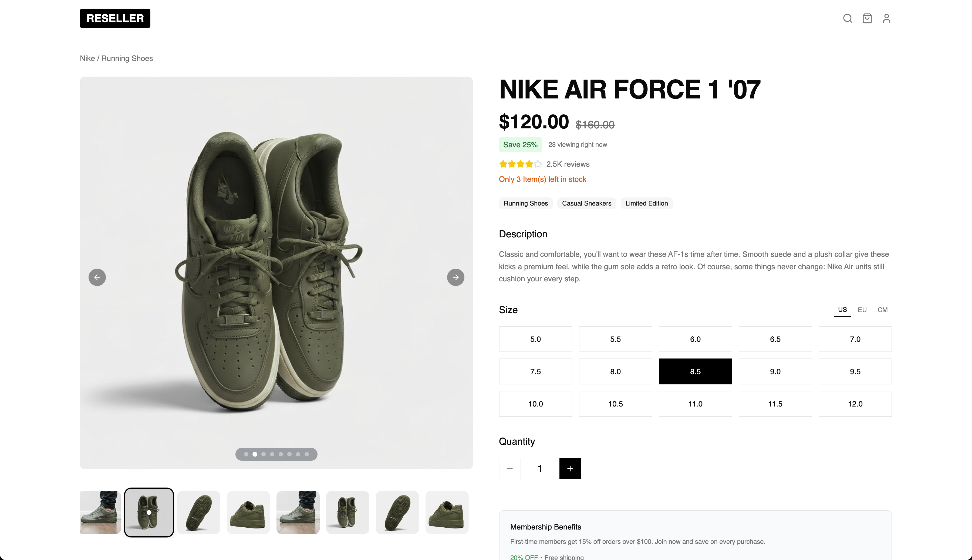Switch sizes to CM units
The width and height of the screenshot is (972, 560).
pyautogui.click(x=883, y=310)
